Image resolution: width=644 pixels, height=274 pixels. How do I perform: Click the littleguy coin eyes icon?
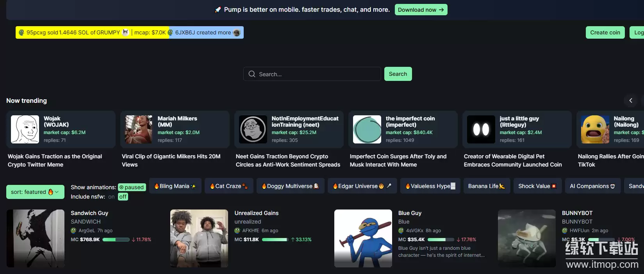tap(481, 129)
